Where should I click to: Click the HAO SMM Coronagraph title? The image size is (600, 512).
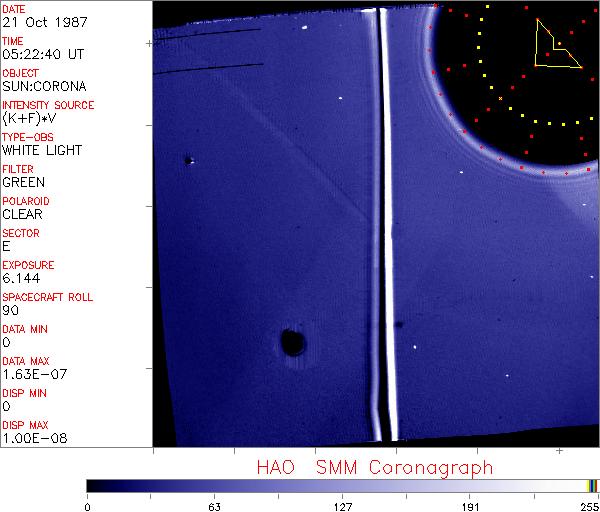point(374,467)
